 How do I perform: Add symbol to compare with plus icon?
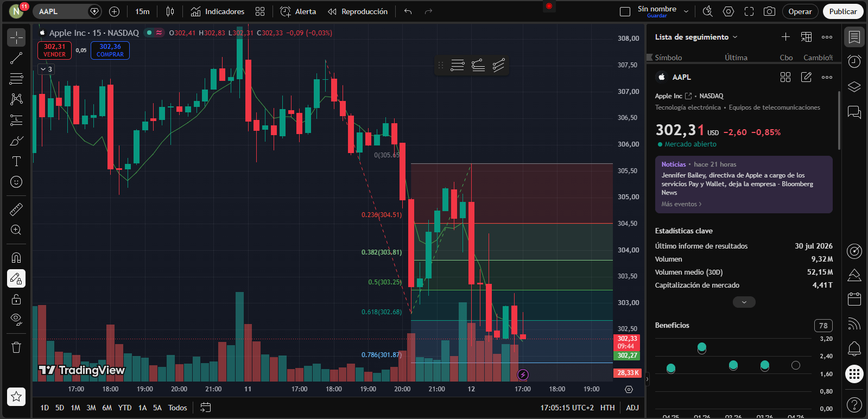click(114, 11)
